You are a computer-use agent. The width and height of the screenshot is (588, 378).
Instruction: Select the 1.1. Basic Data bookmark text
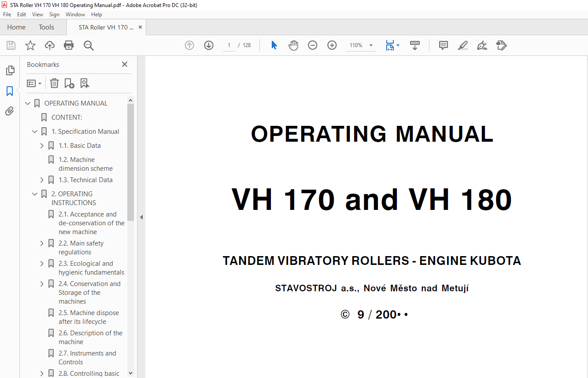80,146
